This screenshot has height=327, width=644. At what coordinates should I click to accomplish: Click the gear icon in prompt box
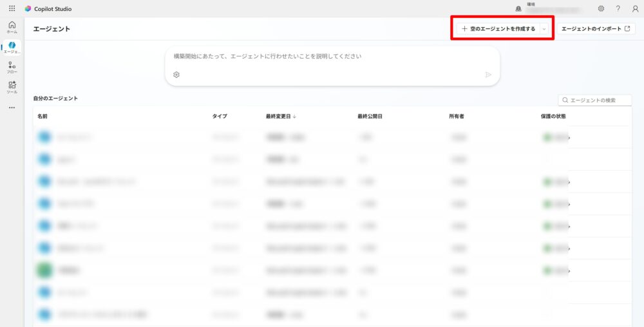tap(176, 75)
